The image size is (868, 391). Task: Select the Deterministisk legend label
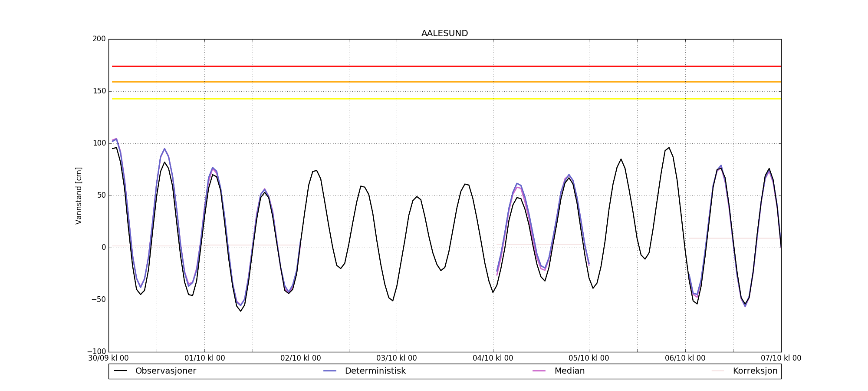coord(375,371)
